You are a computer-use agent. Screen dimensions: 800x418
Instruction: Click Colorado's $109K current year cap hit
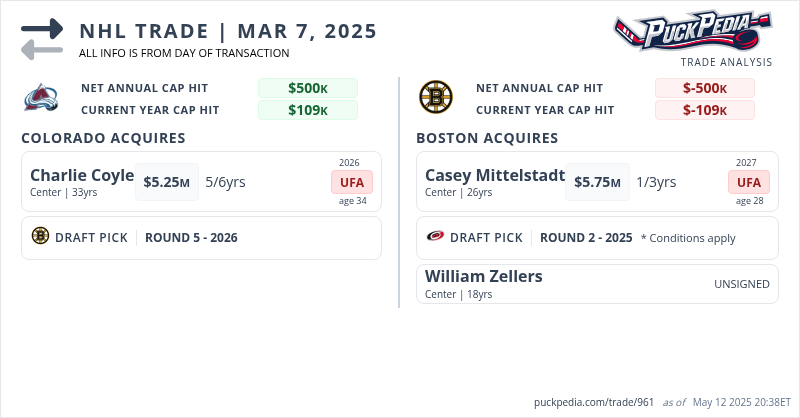308,110
